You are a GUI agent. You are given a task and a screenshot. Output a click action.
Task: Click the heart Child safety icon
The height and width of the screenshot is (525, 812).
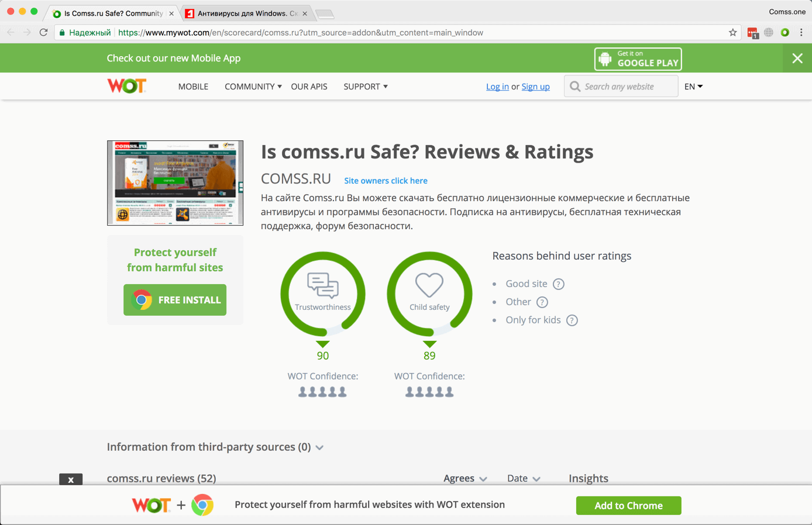[x=429, y=285]
